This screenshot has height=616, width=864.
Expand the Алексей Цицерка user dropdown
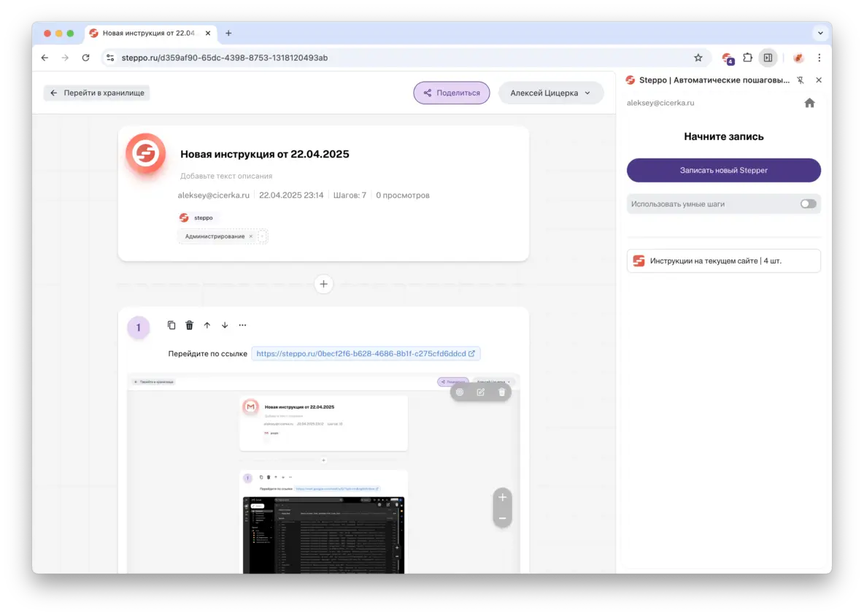click(x=550, y=93)
